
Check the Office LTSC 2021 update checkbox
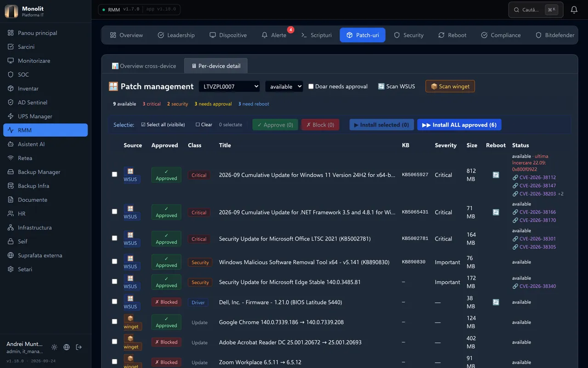pos(114,238)
